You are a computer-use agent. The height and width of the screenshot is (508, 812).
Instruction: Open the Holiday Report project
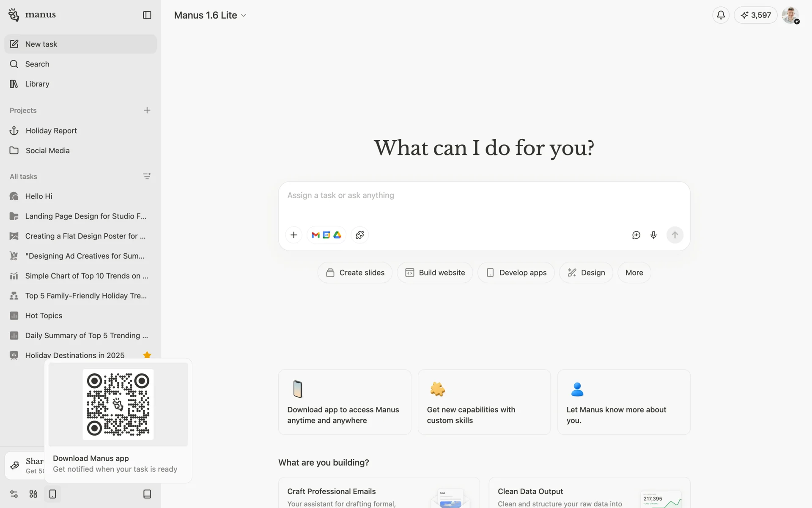click(x=51, y=131)
